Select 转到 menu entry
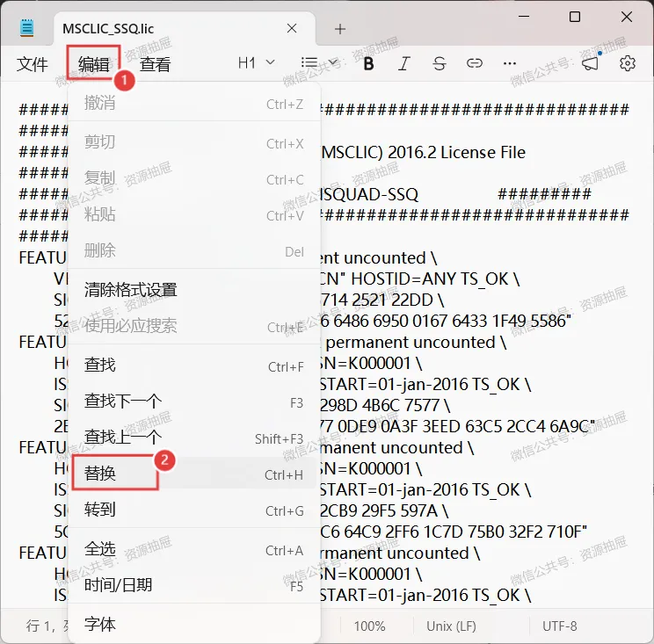Image resolution: width=654 pixels, height=644 pixels. click(194, 510)
